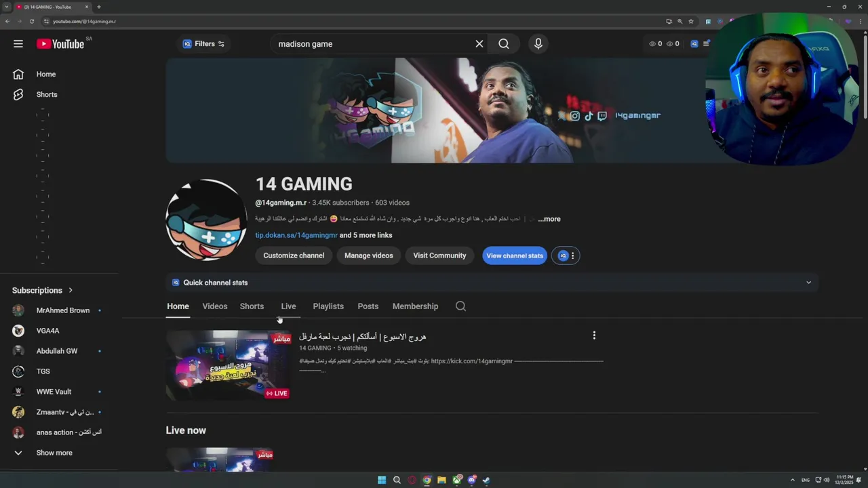Click the Visit Community button

439,256
